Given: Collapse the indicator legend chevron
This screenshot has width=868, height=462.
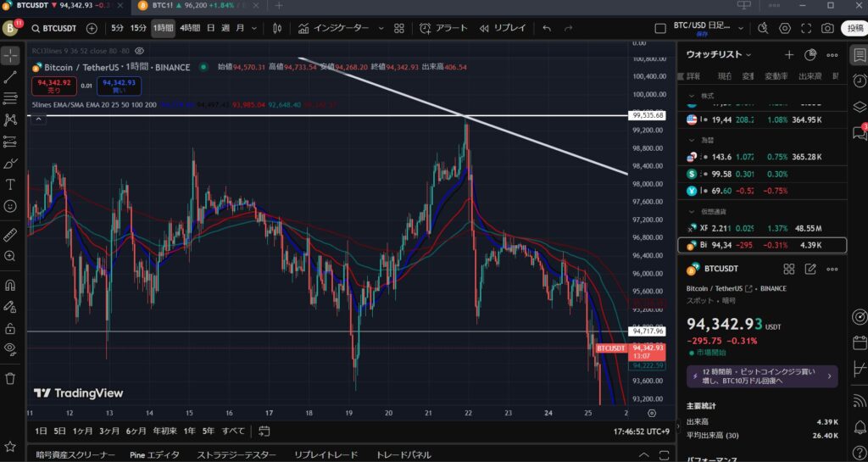Looking at the screenshot, I should 38,119.
